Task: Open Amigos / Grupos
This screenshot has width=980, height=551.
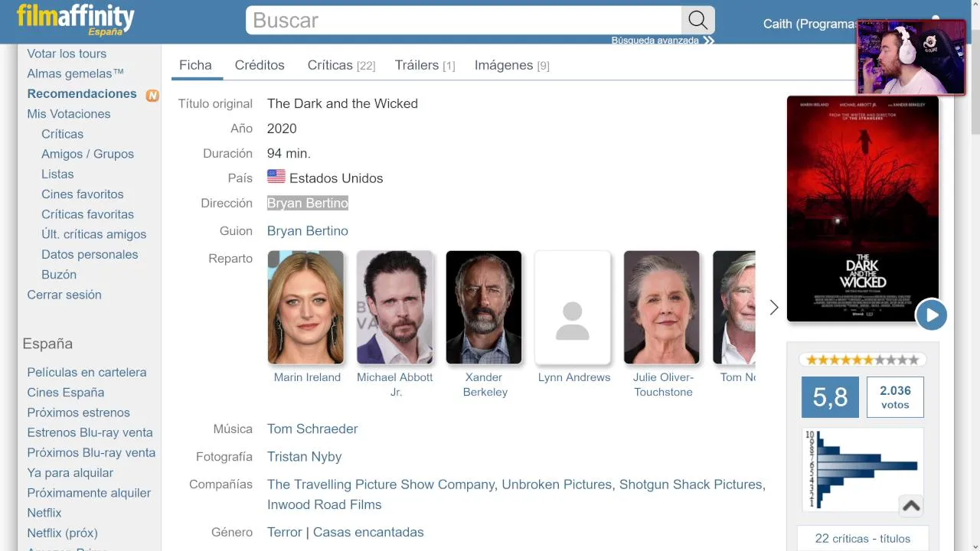Action: (x=87, y=154)
